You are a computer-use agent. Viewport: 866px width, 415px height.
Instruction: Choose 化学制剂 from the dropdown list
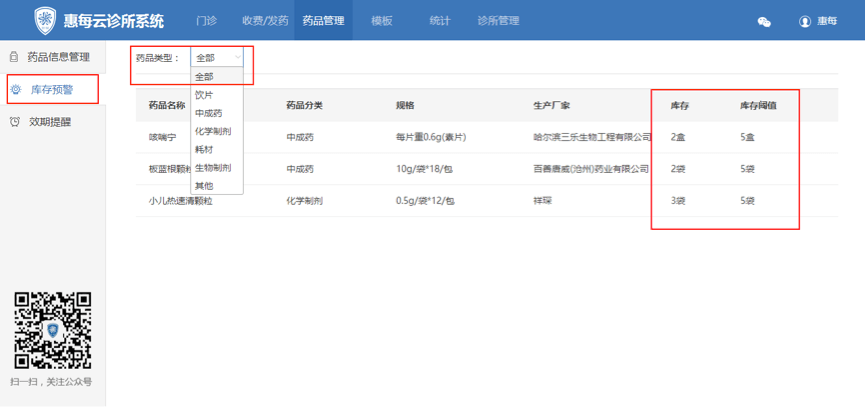pyautogui.click(x=216, y=131)
